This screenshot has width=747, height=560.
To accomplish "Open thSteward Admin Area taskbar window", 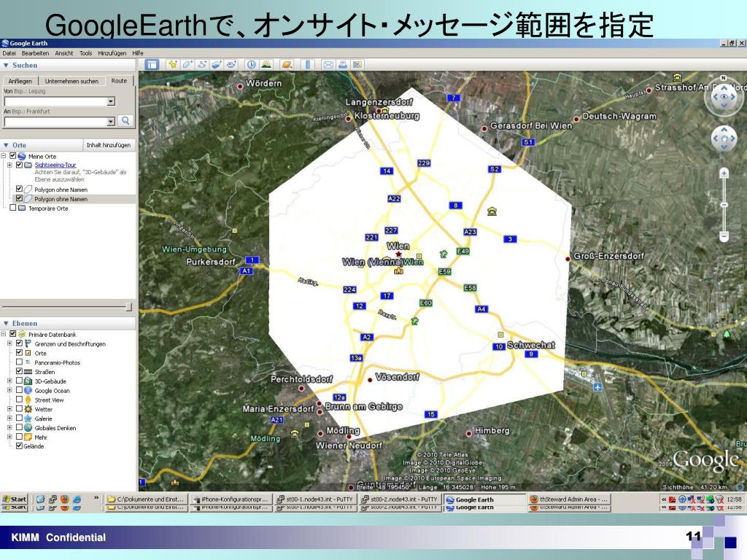I will pos(568,499).
